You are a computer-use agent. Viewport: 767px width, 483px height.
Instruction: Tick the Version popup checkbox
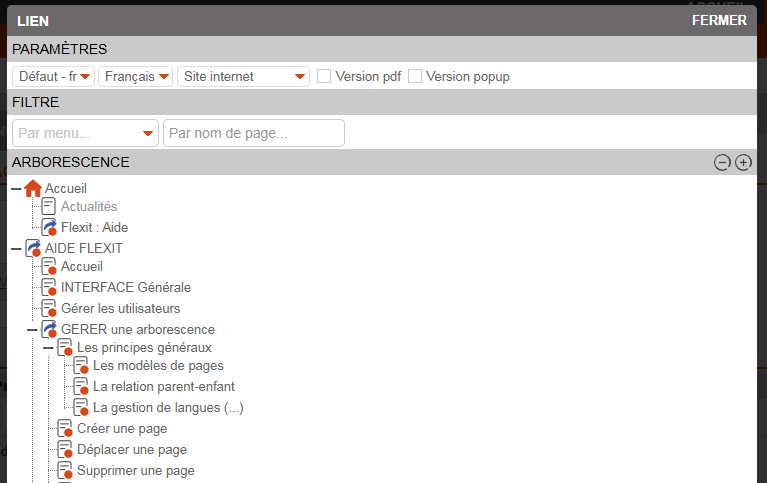point(415,76)
